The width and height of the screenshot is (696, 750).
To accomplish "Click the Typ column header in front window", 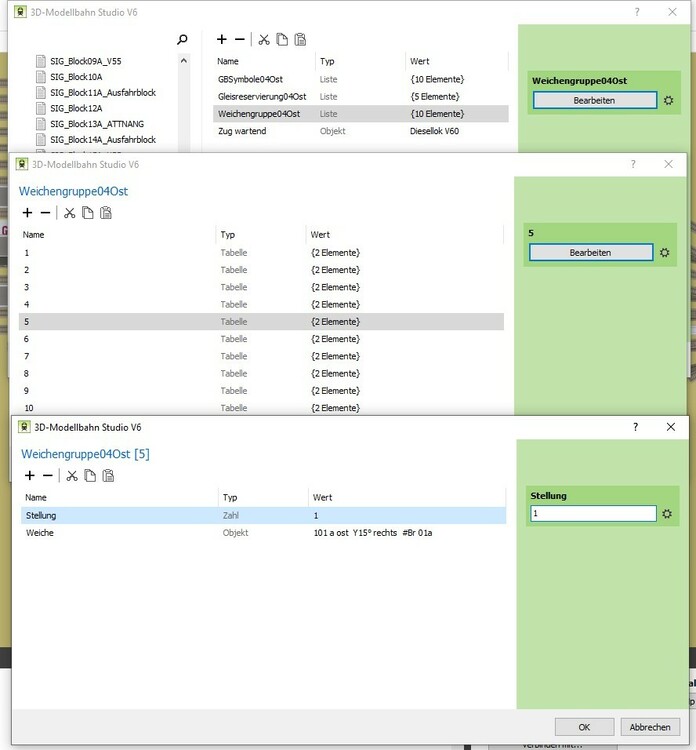I will [230, 497].
